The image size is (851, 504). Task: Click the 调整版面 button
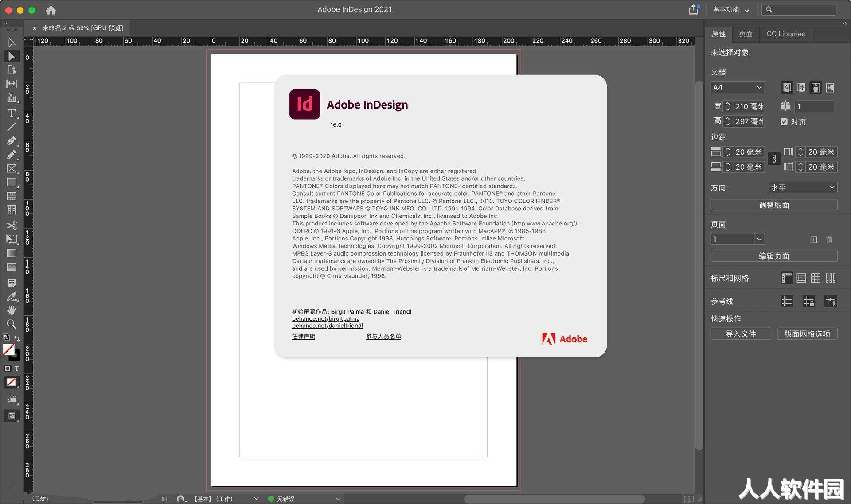[774, 205]
